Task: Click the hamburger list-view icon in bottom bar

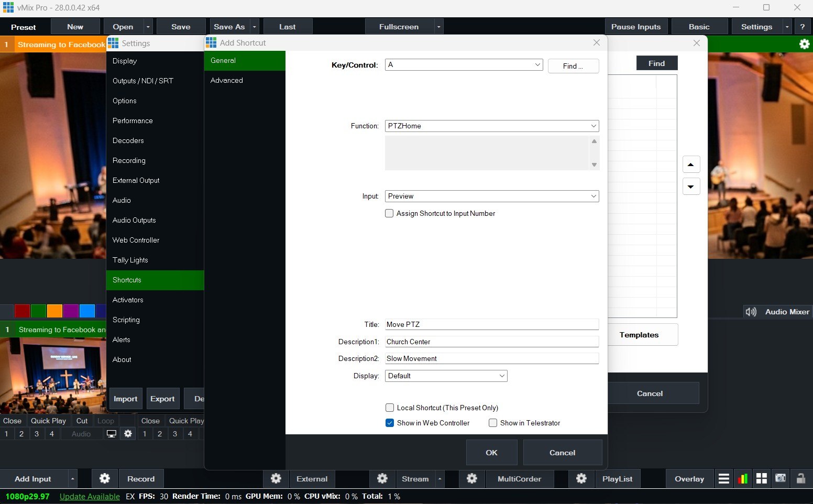Action: 724,478
